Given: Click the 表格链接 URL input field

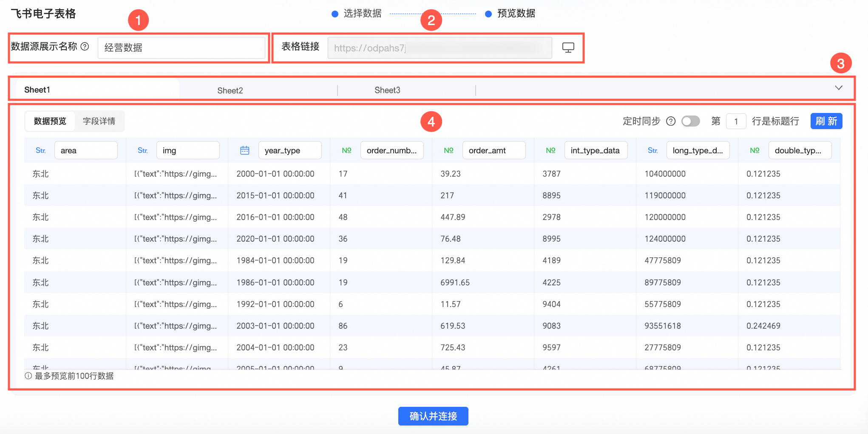Looking at the screenshot, I should tap(440, 48).
